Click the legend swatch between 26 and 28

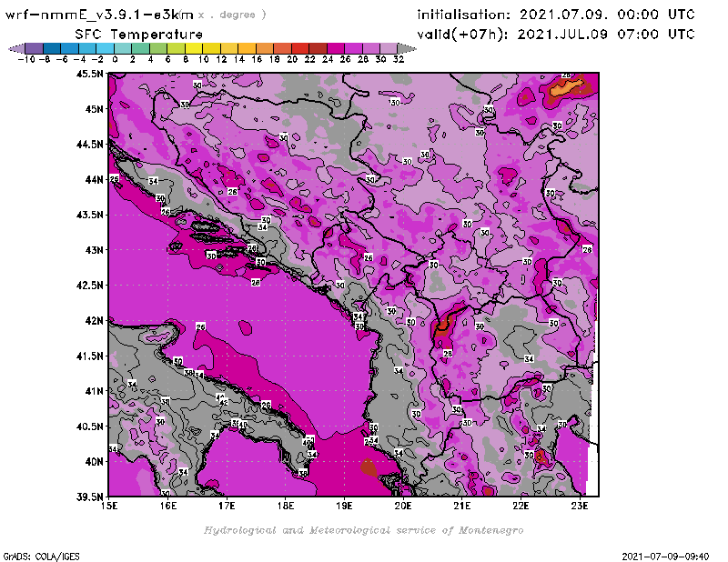click(353, 48)
